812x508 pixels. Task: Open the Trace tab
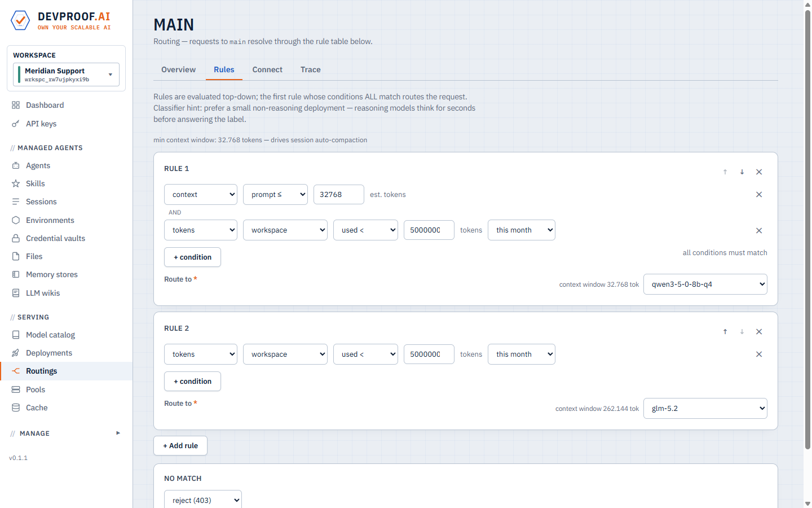point(310,69)
